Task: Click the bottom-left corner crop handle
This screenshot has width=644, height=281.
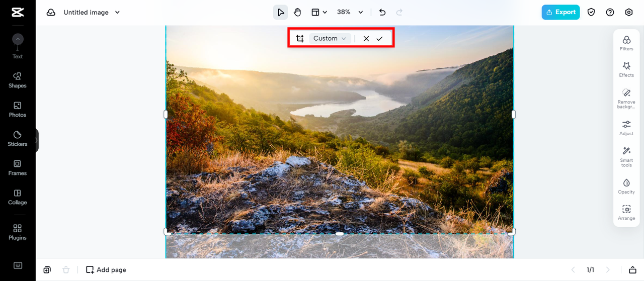Action: (x=167, y=232)
